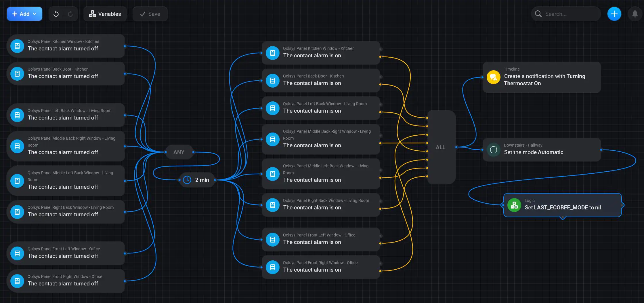Click the undo arrow icon
Viewport: 644px width, 303px height.
pos(56,14)
